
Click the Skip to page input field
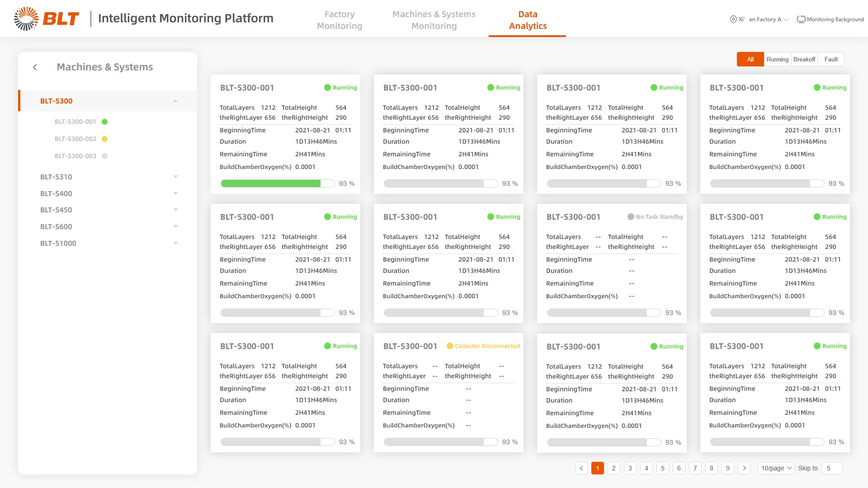pos(831,468)
